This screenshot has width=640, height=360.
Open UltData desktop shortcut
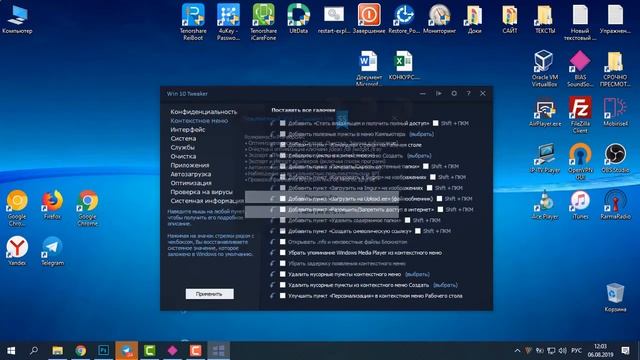[x=298, y=19]
